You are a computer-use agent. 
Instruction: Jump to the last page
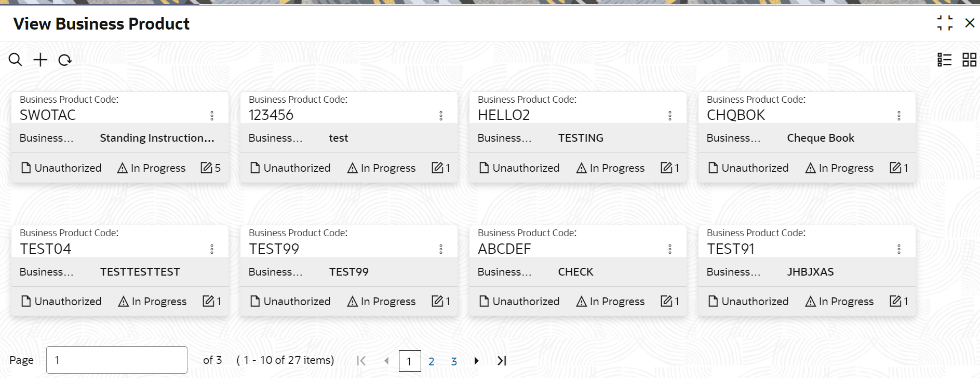[x=501, y=361]
